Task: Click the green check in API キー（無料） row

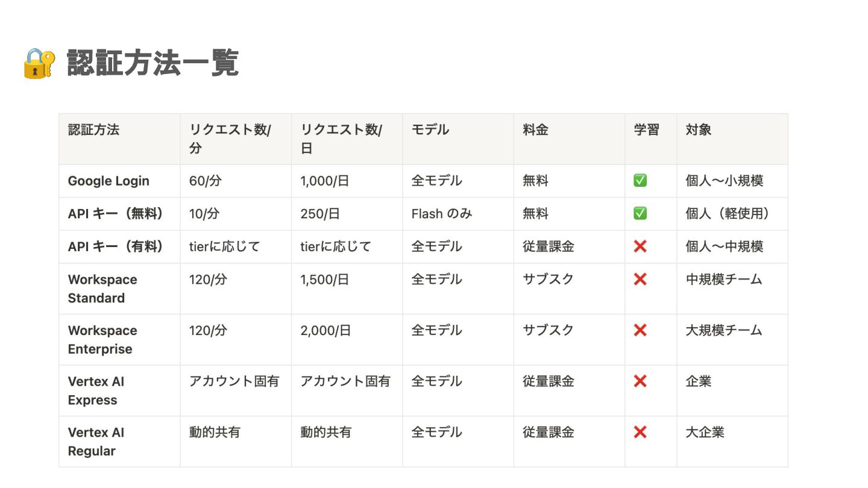Action: pyautogui.click(x=640, y=213)
